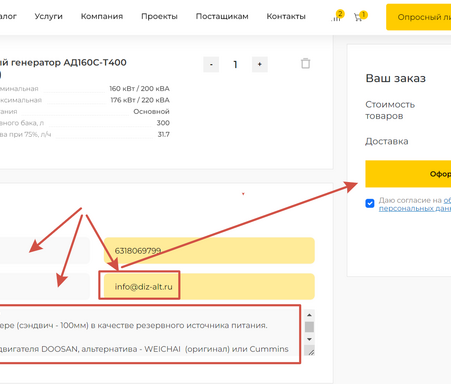The width and height of the screenshot is (451, 384).
Task: Click the field containing 6318069799
Action: [209, 250]
